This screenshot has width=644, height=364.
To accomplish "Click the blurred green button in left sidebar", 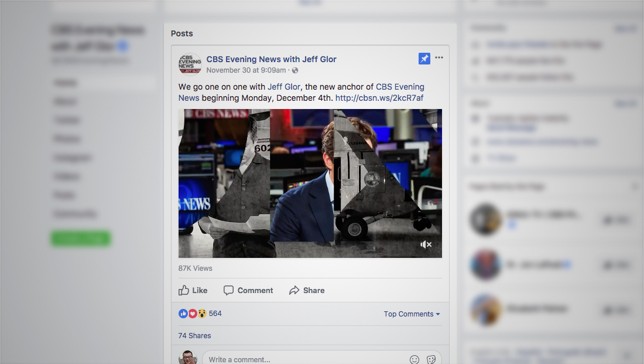I will click(x=81, y=239).
